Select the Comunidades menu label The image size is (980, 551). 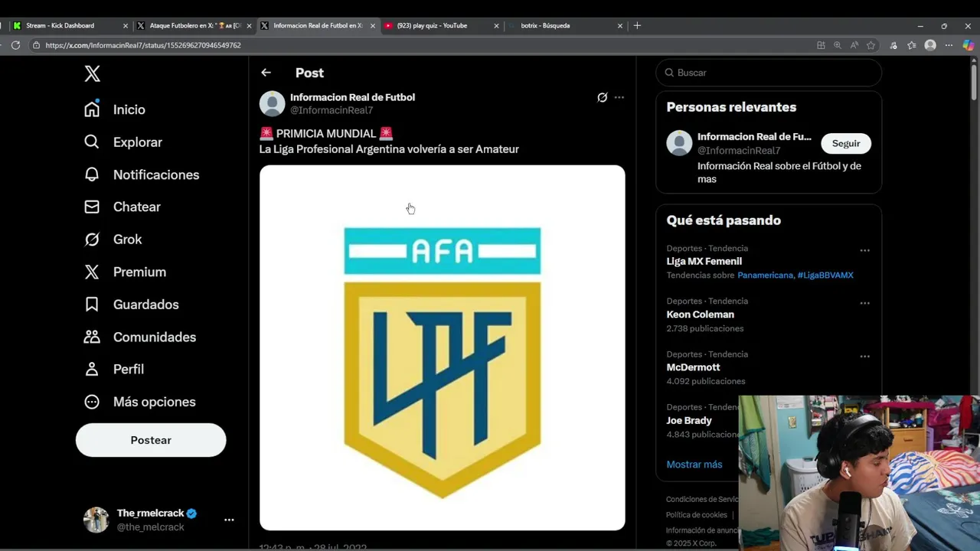pyautogui.click(x=155, y=337)
